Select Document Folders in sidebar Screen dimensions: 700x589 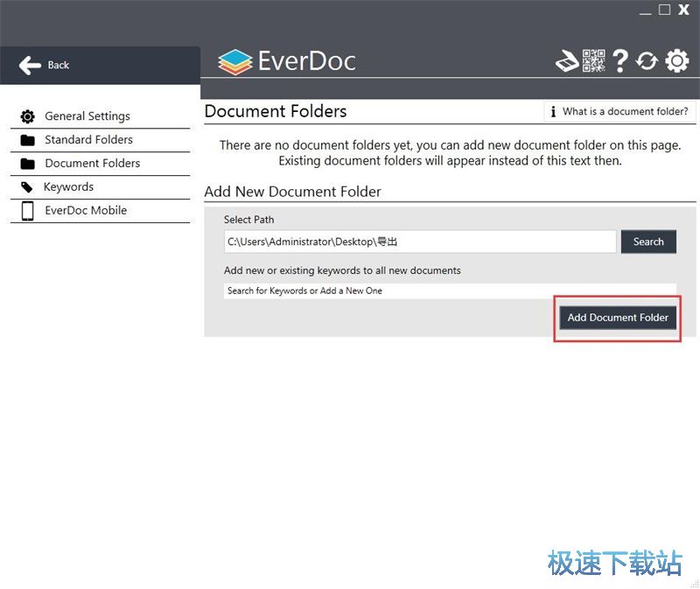pos(100,164)
